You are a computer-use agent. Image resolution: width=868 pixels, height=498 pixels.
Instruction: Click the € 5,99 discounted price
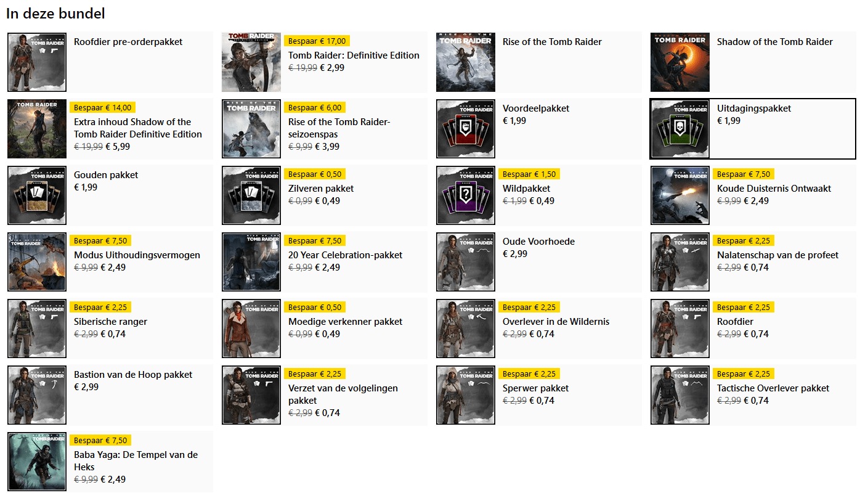tap(118, 147)
